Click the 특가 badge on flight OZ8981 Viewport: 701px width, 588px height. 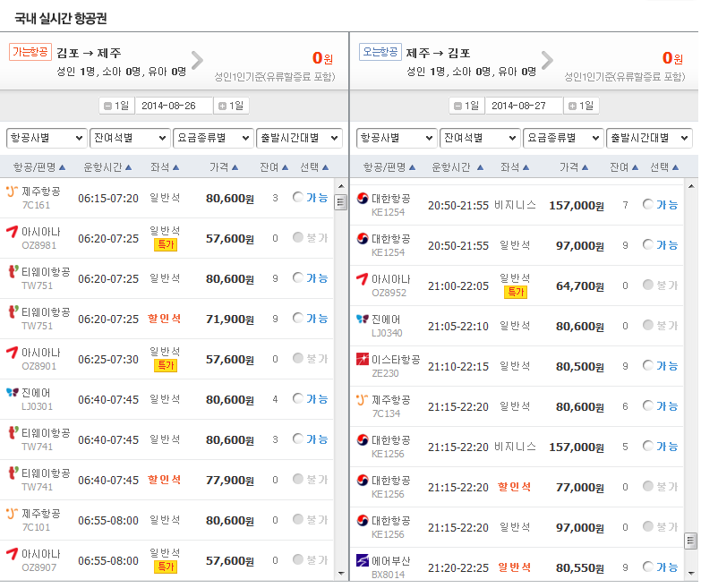point(166,245)
